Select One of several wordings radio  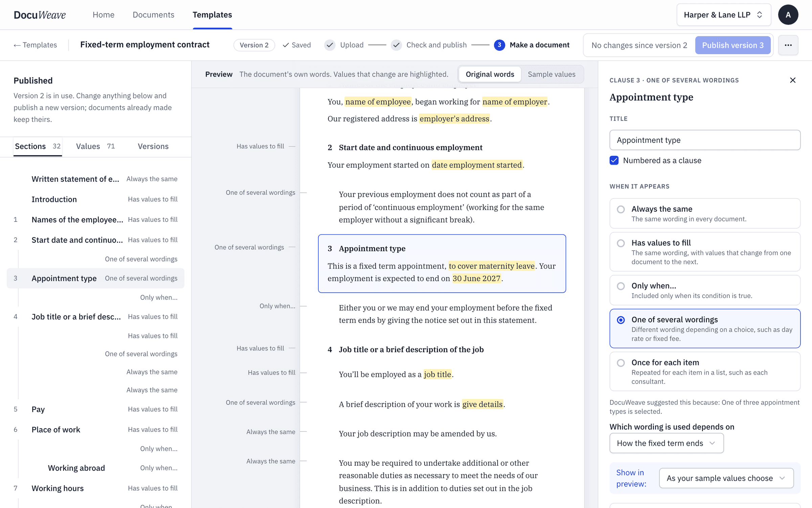621,320
